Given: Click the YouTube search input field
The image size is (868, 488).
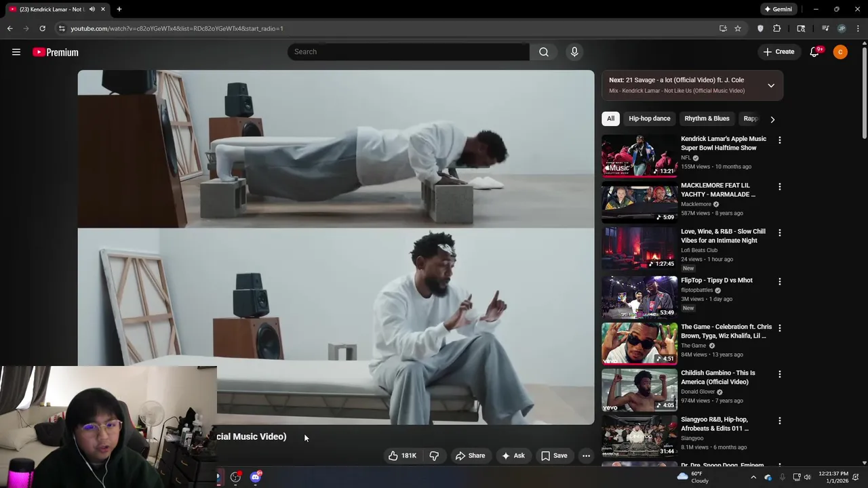Looking at the screenshot, I should [x=408, y=52].
